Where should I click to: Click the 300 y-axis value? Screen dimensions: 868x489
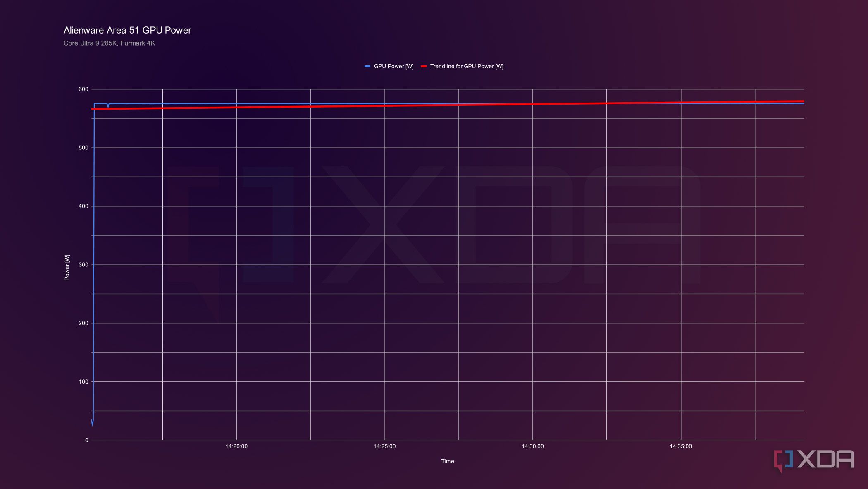point(83,265)
